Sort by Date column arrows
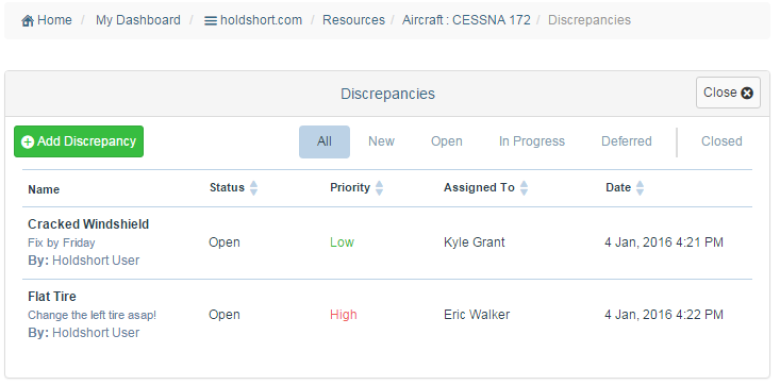 pyautogui.click(x=640, y=188)
